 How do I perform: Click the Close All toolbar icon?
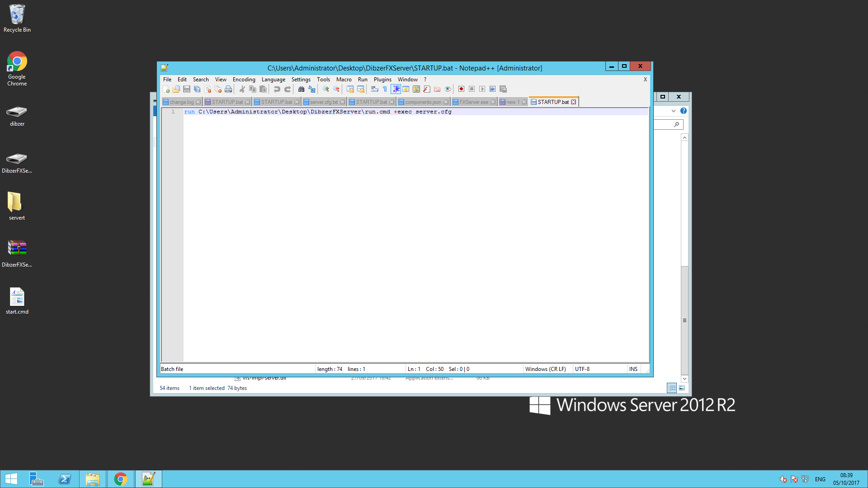point(218,89)
